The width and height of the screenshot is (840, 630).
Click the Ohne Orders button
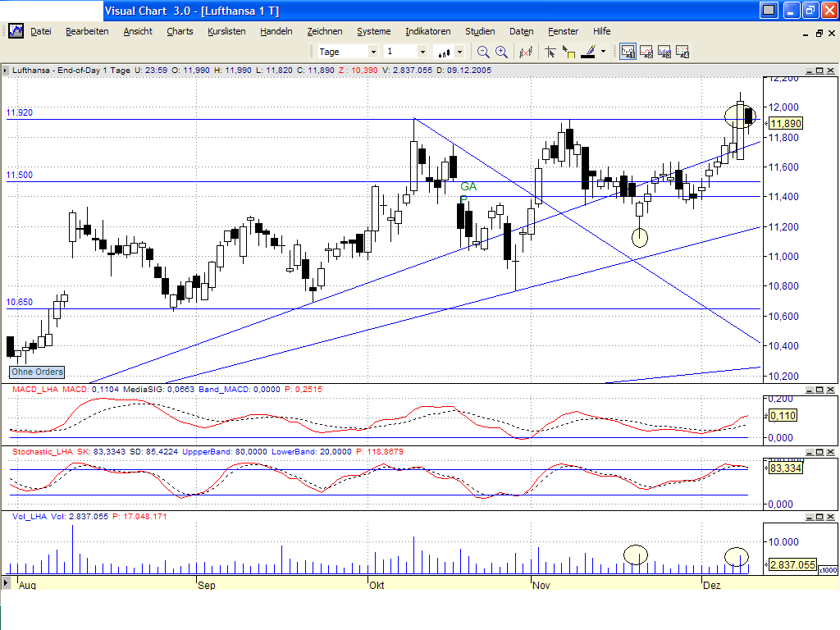(36, 372)
